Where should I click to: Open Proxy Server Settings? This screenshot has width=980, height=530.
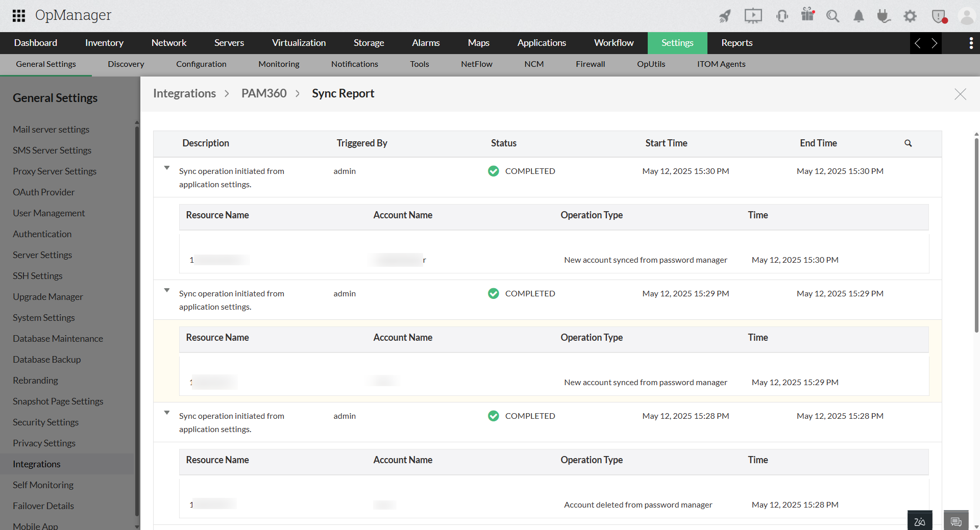tap(55, 171)
